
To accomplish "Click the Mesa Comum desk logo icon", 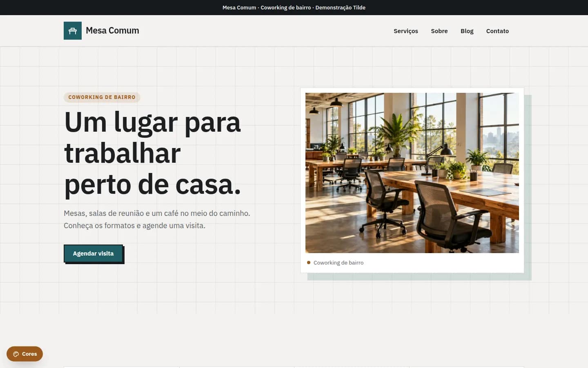I will point(73,31).
